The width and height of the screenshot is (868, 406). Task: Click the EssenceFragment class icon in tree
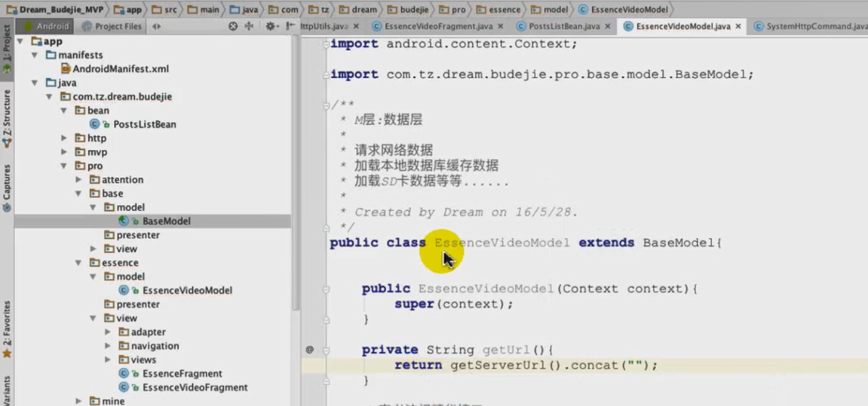click(x=124, y=373)
